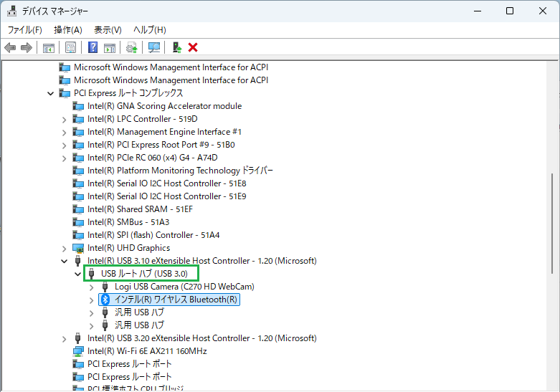Select the first Microsoft Windows Management Interface for ACPI
The image size is (560, 392).
171,67
